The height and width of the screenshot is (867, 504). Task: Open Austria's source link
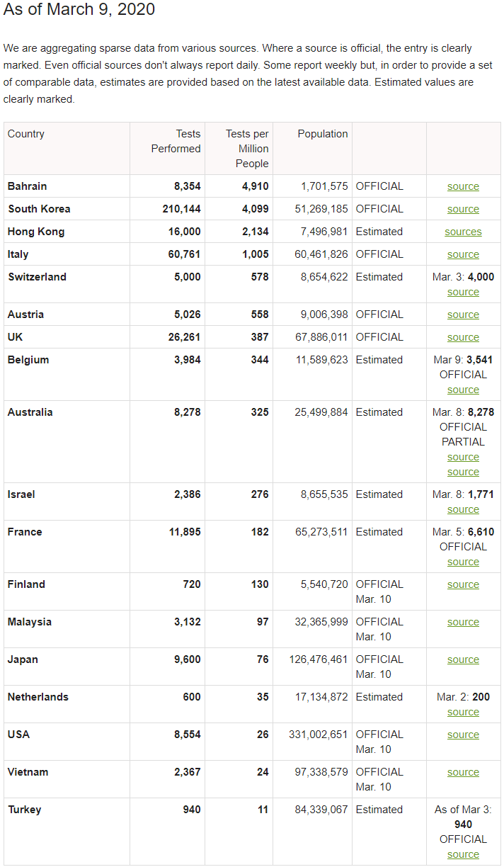[x=463, y=314]
